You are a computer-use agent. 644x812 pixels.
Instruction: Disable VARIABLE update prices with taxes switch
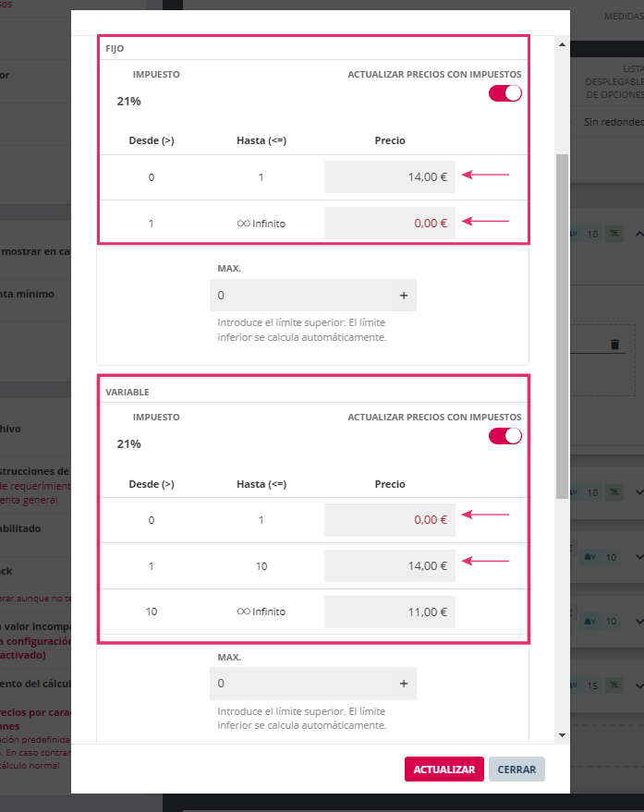coord(505,436)
